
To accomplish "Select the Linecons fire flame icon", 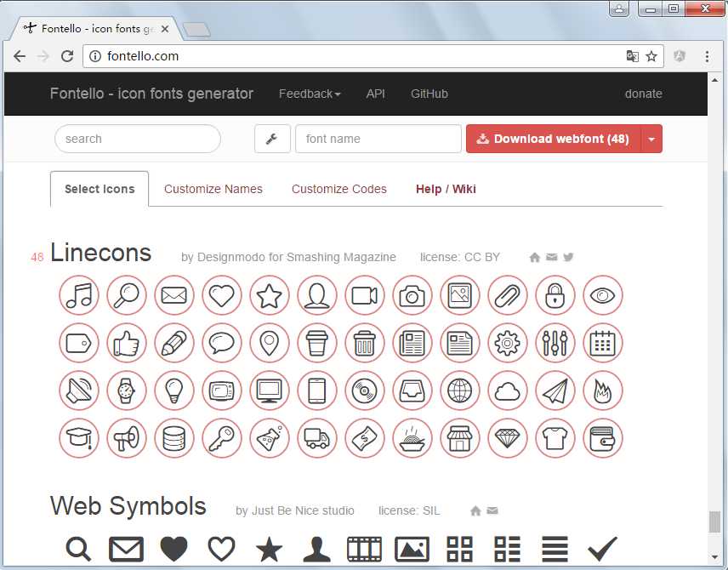I will (603, 390).
